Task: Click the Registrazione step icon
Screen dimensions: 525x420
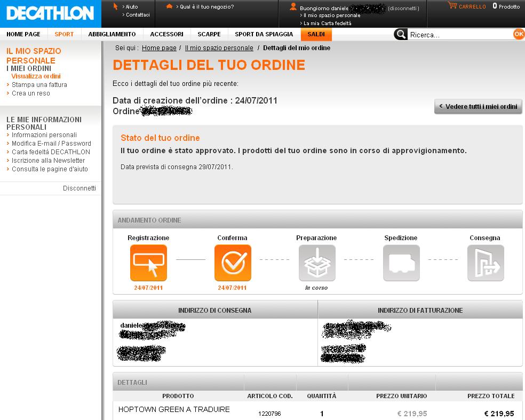Action: pyautogui.click(x=148, y=263)
